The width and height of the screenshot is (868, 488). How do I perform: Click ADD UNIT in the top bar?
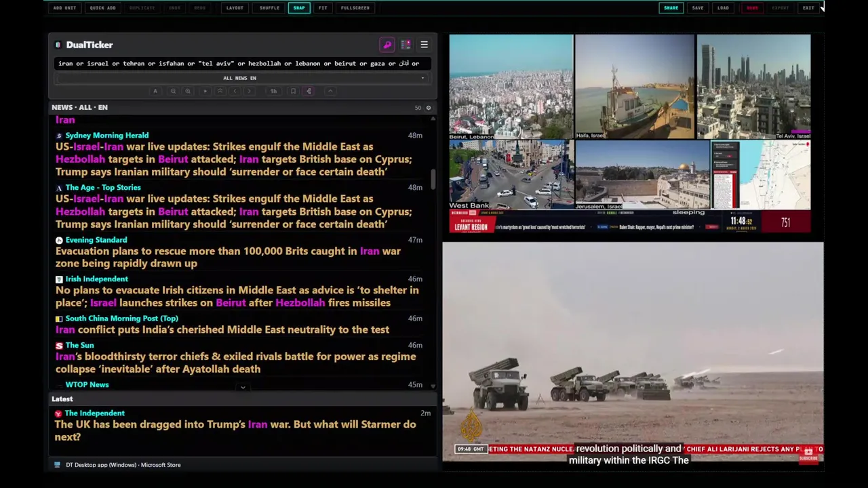pyautogui.click(x=64, y=8)
